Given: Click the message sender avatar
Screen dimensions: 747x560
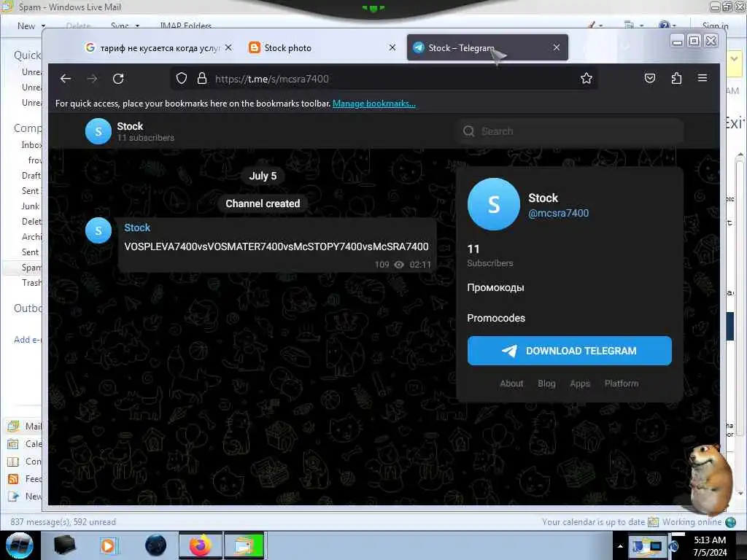Looking at the screenshot, I should point(98,230).
